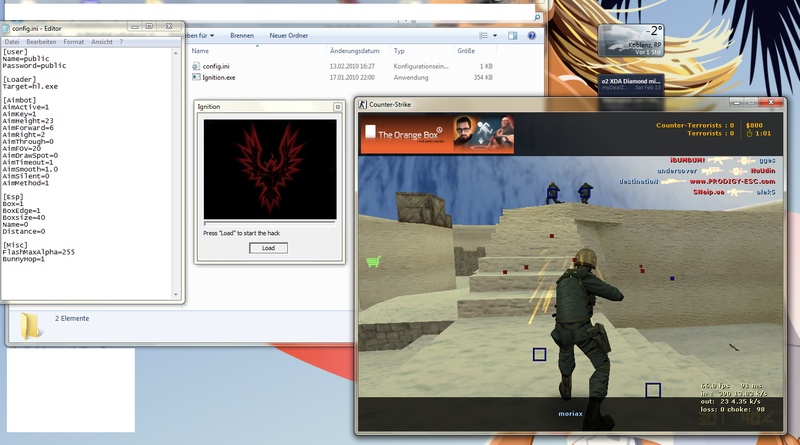The width and height of the screenshot is (800, 445).
Task: Click the 2 Elemente status text
Action: [72, 318]
